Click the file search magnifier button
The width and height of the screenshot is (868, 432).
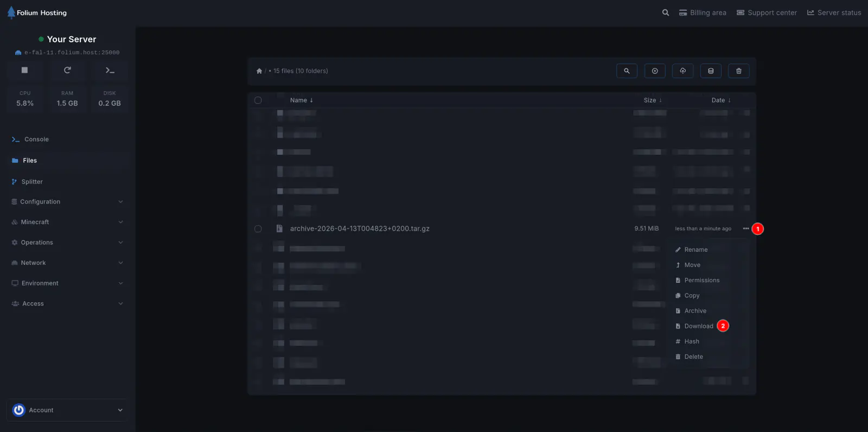pyautogui.click(x=627, y=71)
